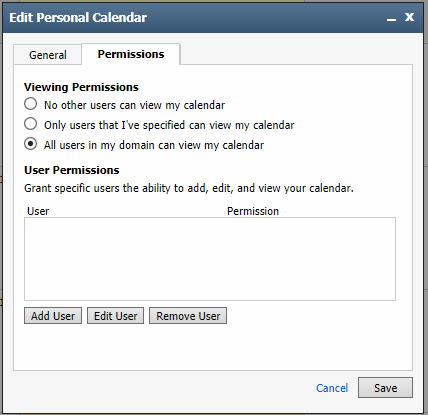Save the calendar permission settings
Viewport: 428px width, 415px height.
385,388
